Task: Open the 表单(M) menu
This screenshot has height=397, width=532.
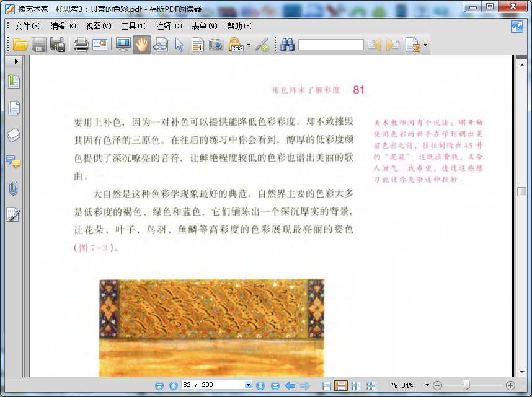Action: pyautogui.click(x=205, y=26)
